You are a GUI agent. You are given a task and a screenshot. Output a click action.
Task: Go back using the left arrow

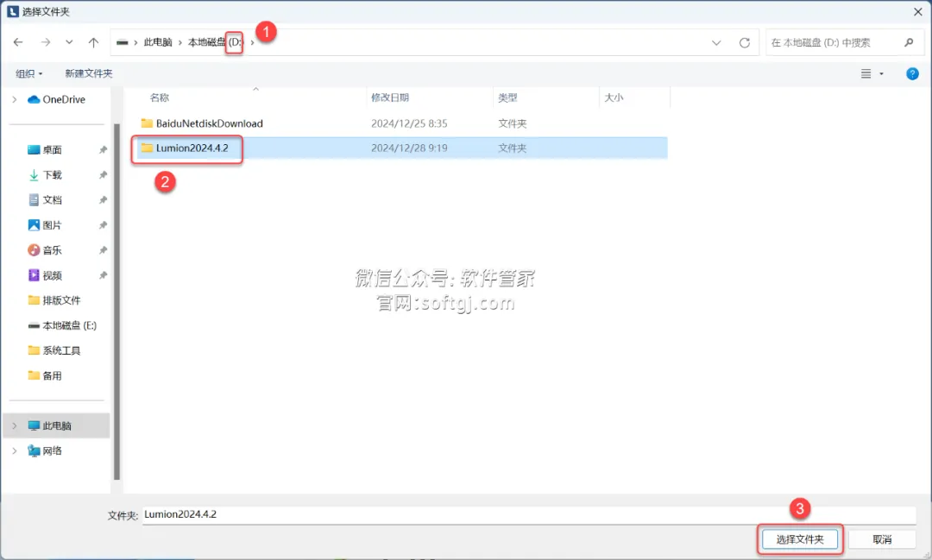point(18,42)
